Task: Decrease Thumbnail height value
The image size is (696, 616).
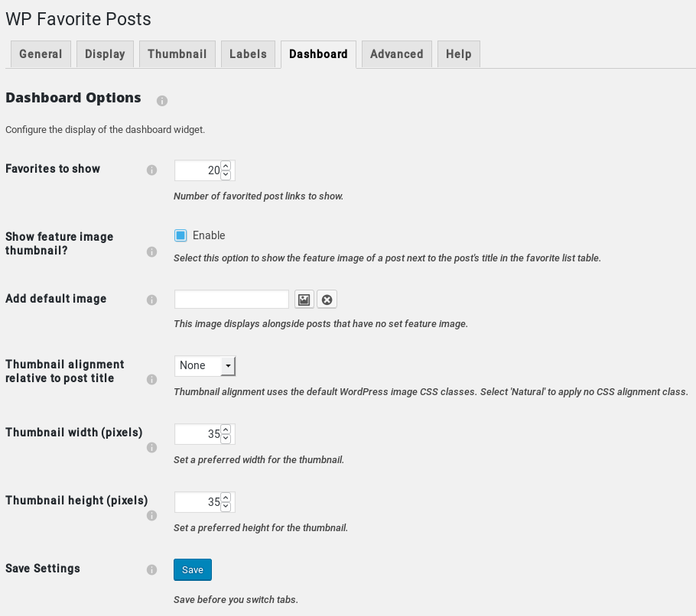Action: point(226,506)
